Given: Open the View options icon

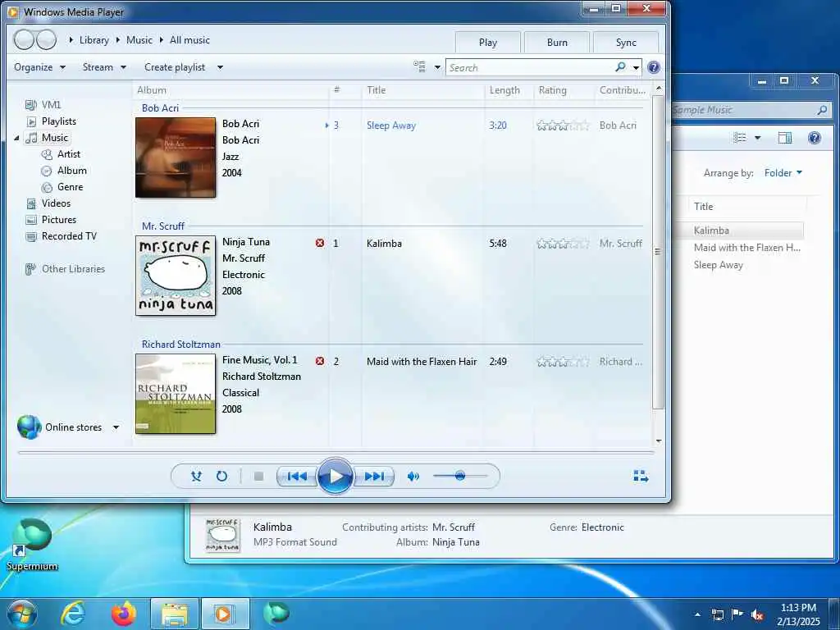Looking at the screenshot, I should coord(419,67).
